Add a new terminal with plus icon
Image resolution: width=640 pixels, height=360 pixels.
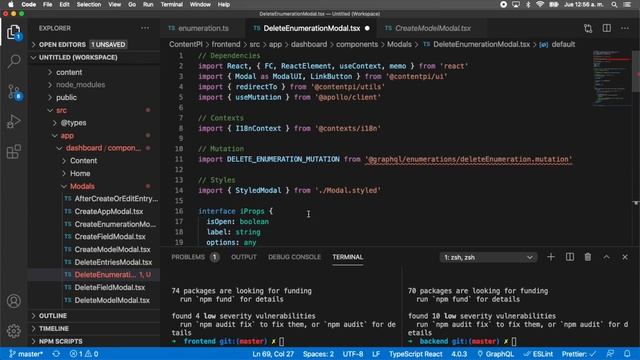tap(551, 257)
